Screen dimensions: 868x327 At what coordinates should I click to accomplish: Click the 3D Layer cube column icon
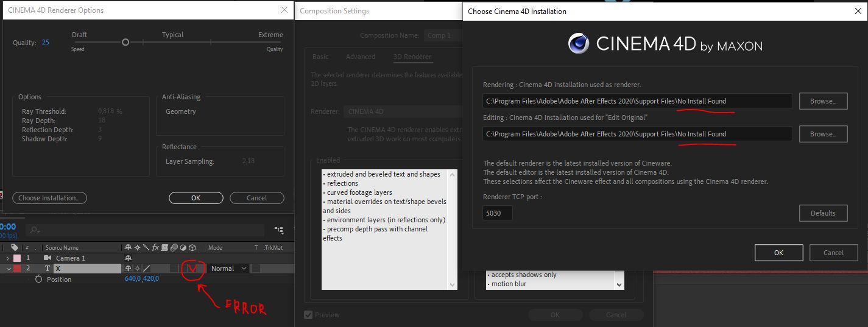coord(192,248)
